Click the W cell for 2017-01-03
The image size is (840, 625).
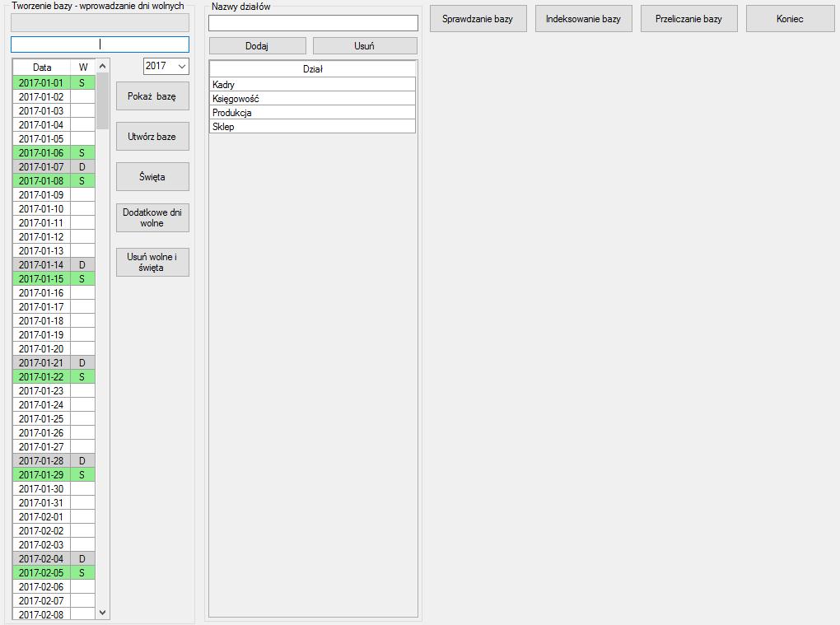point(83,111)
